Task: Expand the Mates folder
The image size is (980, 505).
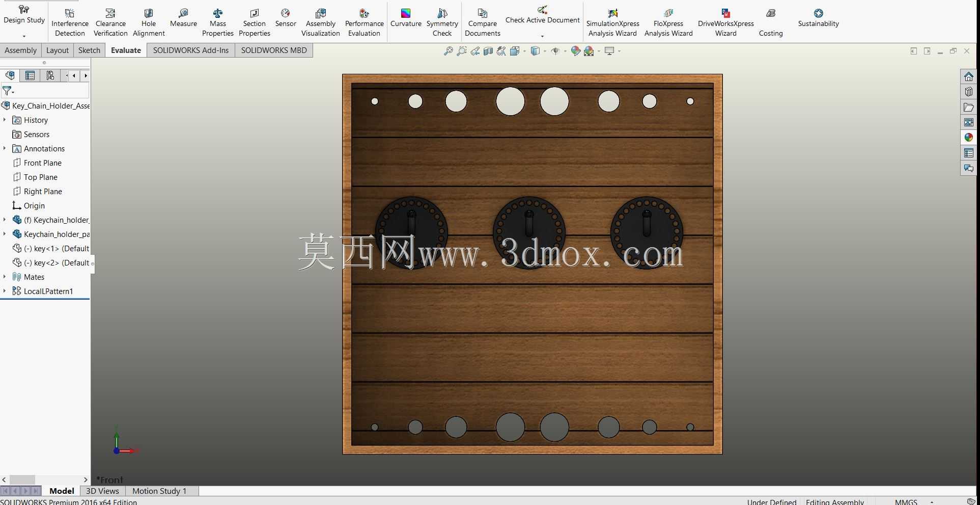Action: point(5,277)
